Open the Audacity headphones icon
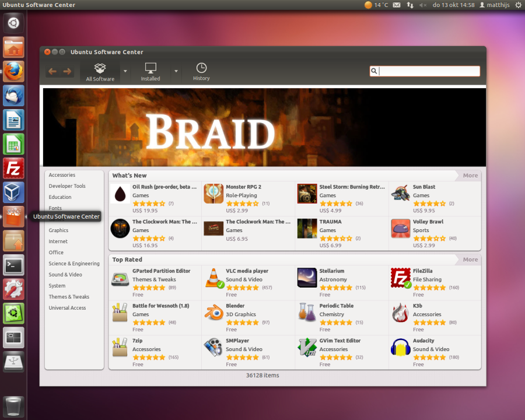The image size is (525, 420). 401,348
